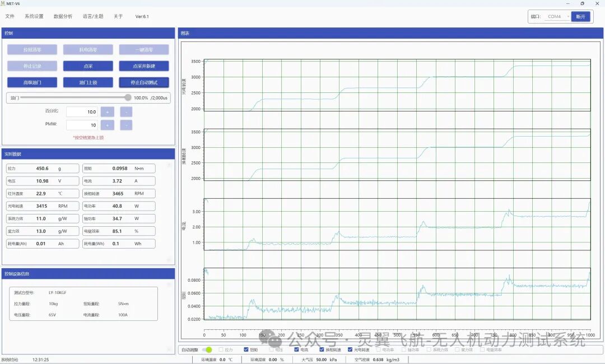Click the 点采并新建 button
The image size is (605, 364).
click(x=144, y=66)
